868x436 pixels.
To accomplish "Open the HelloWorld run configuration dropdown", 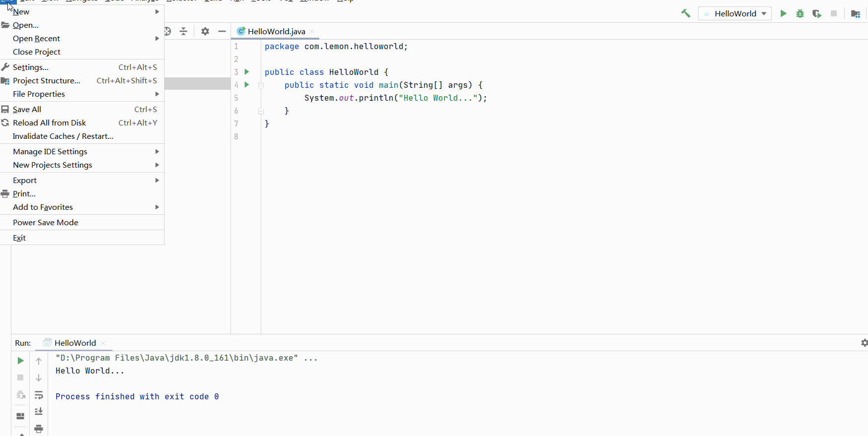I will (735, 13).
